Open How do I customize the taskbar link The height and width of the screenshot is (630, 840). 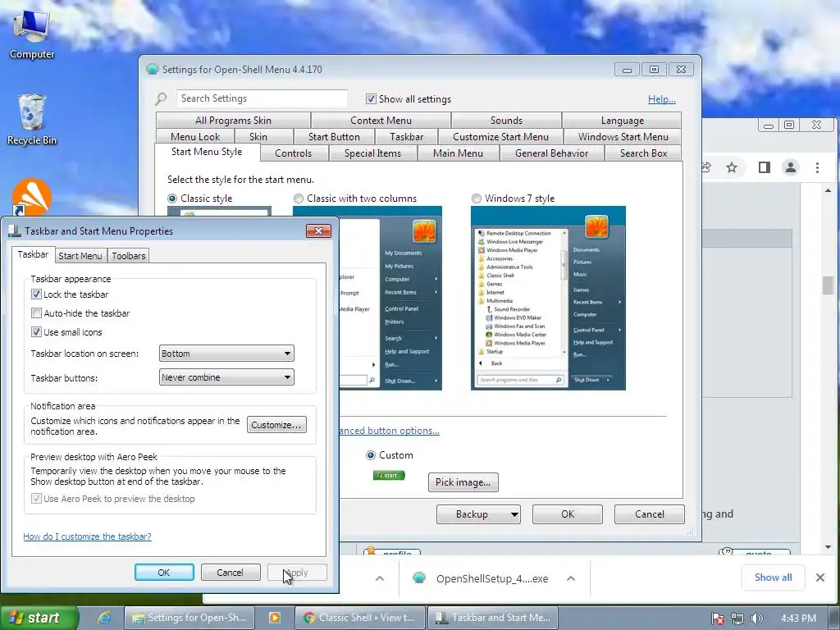[x=87, y=536]
